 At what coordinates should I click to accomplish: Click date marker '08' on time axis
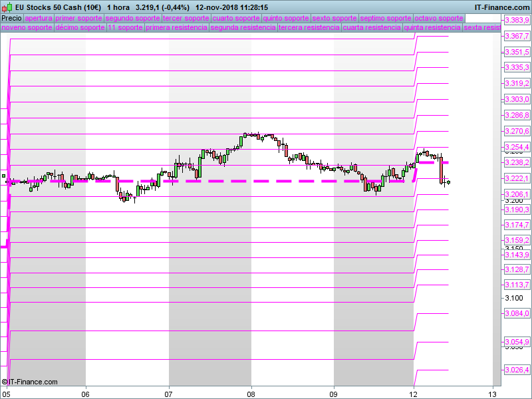(251, 392)
